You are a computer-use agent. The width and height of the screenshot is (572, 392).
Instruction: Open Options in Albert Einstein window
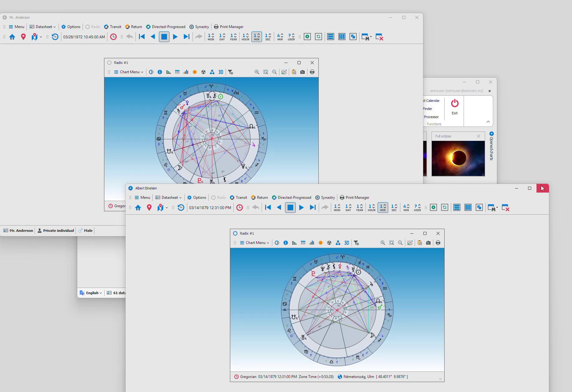coord(197,198)
